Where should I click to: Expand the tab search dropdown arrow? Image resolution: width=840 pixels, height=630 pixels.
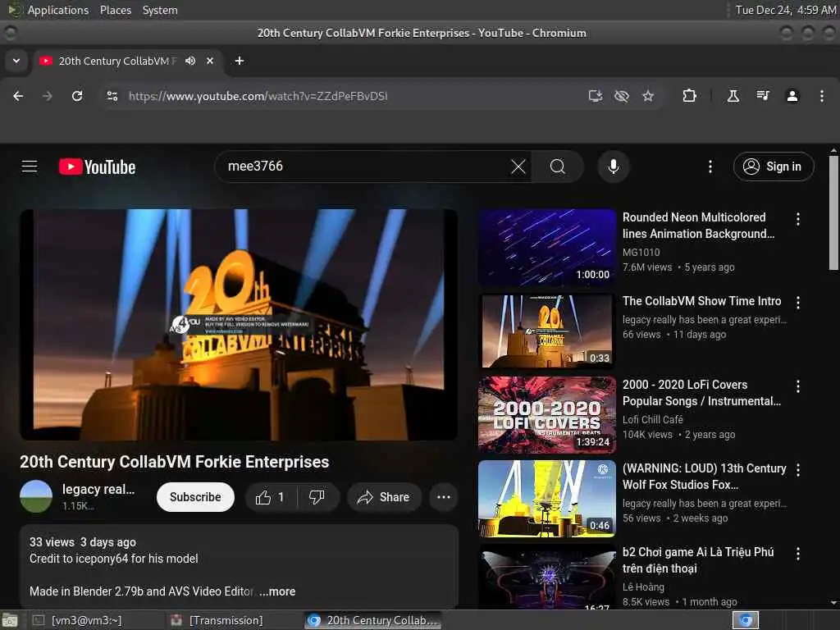click(16, 61)
